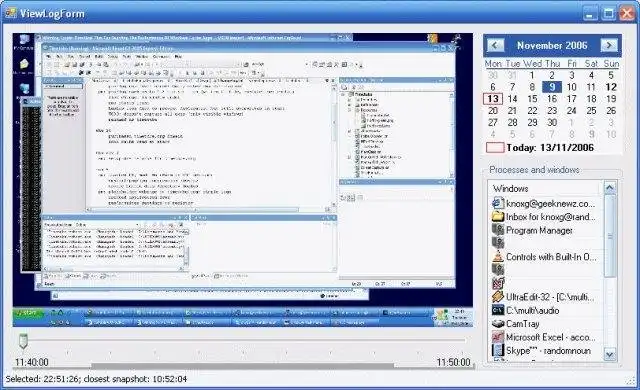Click the horizontal timeline scrollbar
640x390 pixels.
pos(242,366)
